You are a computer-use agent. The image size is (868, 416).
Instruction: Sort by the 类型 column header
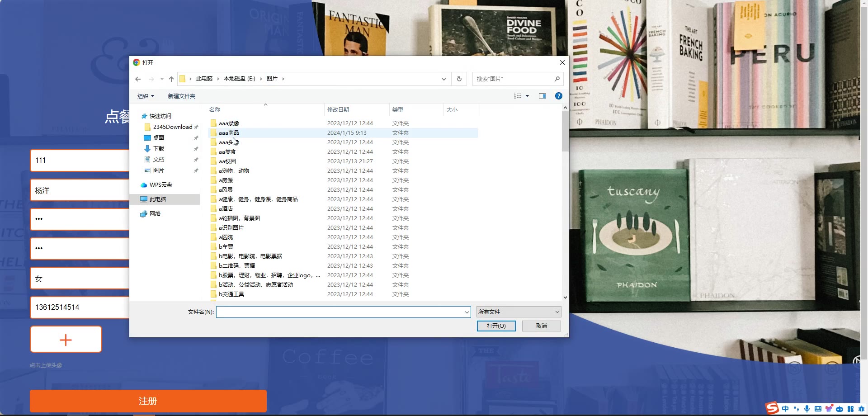[416, 110]
